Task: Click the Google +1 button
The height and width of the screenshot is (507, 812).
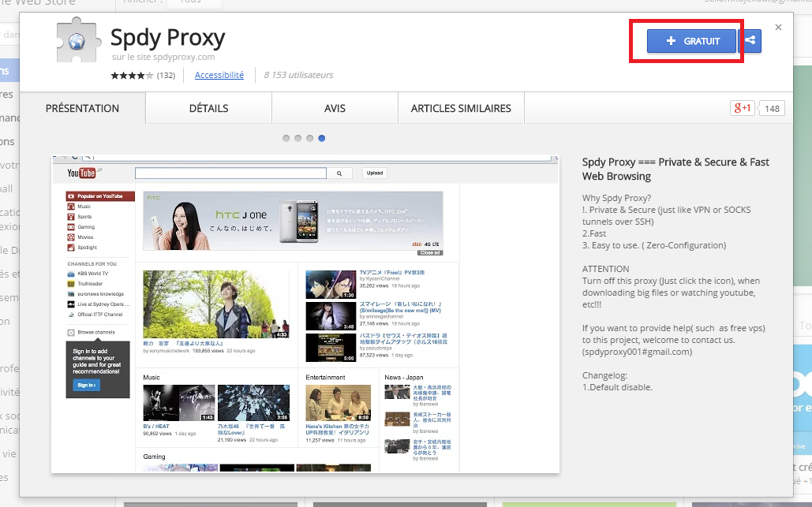Action: pos(742,108)
